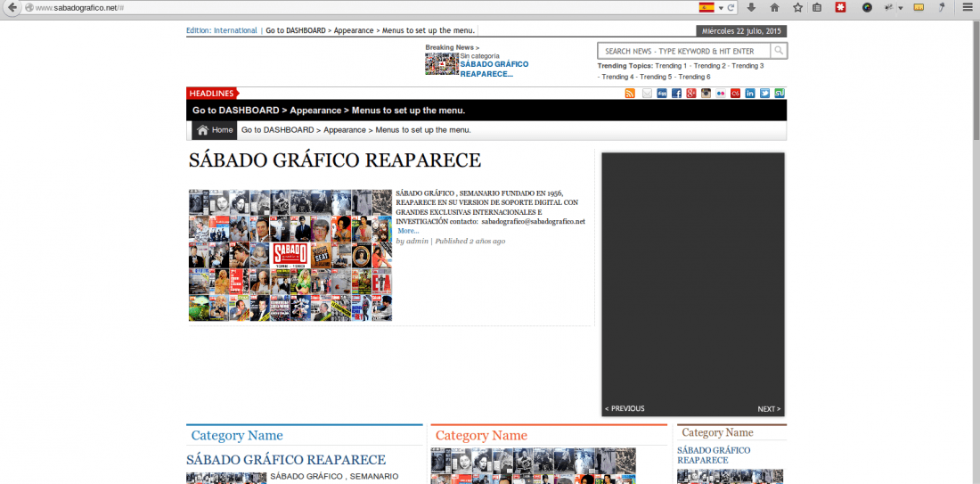Open the Google Plus social icon
This screenshot has width=980, height=484.
click(x=691, y=94)
